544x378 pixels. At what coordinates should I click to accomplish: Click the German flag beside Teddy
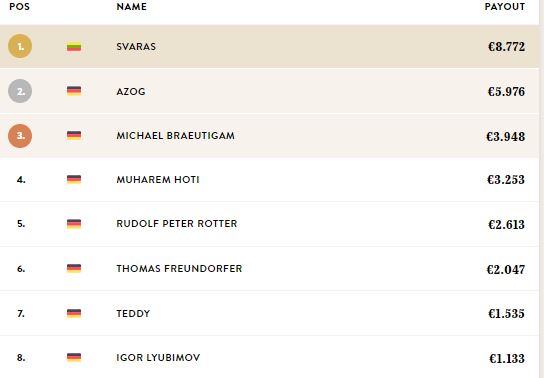tap(74, 313)
